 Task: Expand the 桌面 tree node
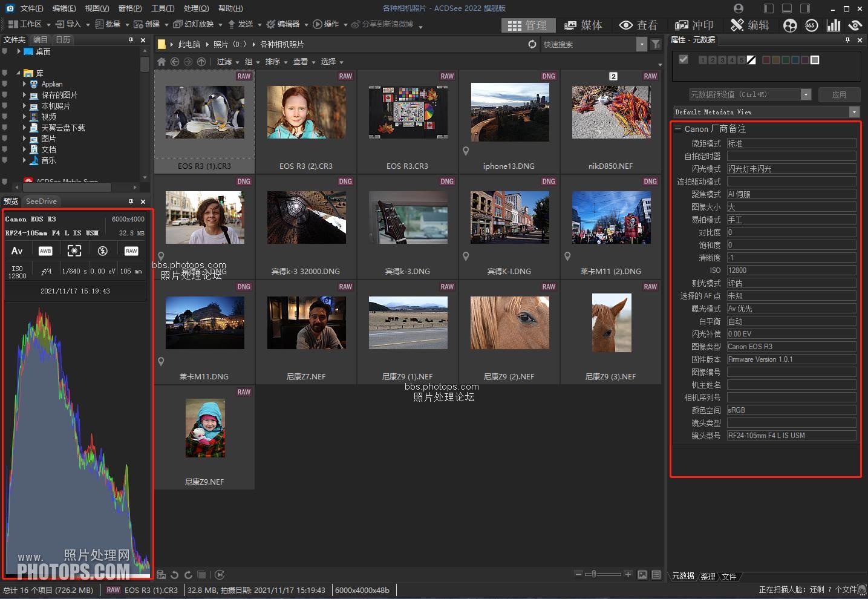(x=19, y=51)
